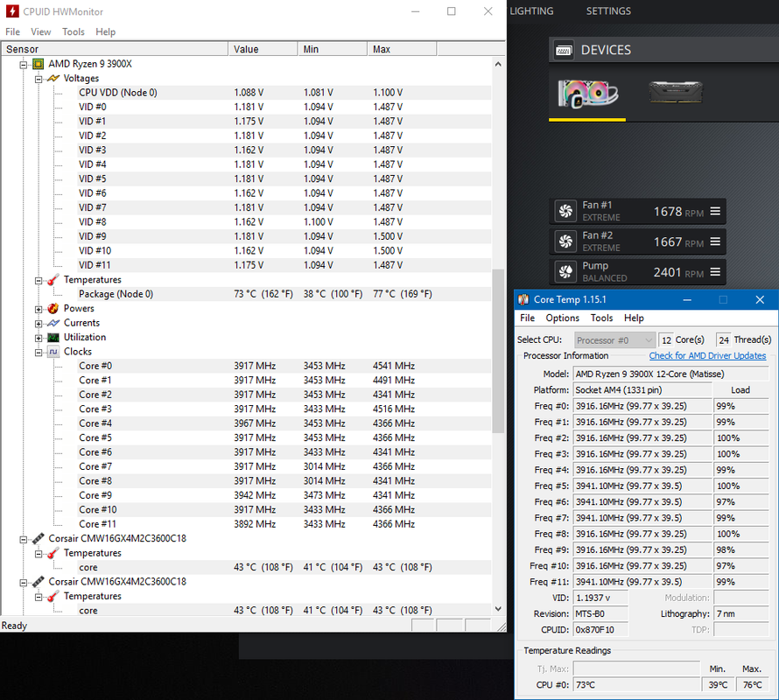The image size is (779, 700).
Task: Click the Freq #5 value 3941.10MHz
Action: pos(642,486)
